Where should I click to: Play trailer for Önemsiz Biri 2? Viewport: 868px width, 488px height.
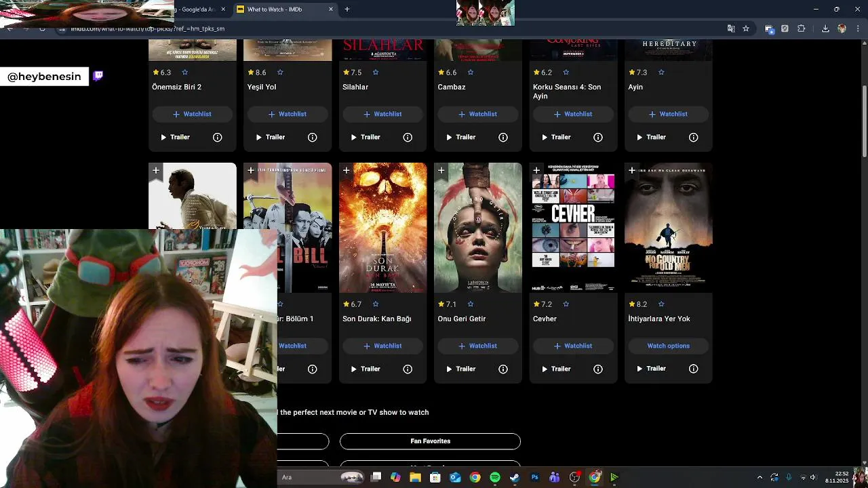pyautogui.click(x=175, y=137)
